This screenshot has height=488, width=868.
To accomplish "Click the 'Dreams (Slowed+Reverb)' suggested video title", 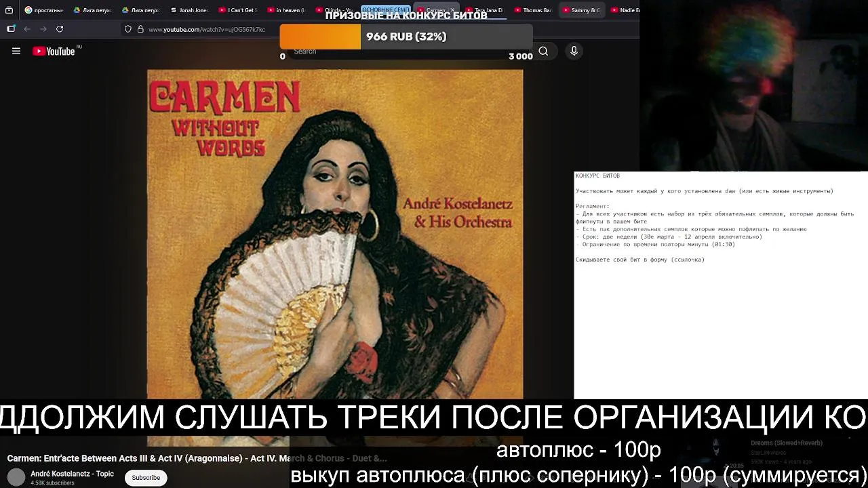I will click(786, 443).
